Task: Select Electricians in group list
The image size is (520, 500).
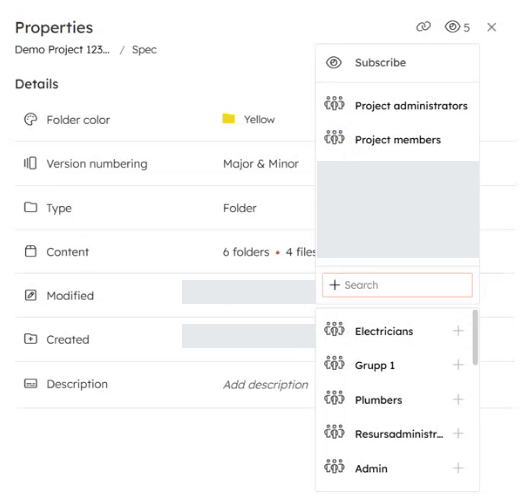Action: tap(384, 331)
